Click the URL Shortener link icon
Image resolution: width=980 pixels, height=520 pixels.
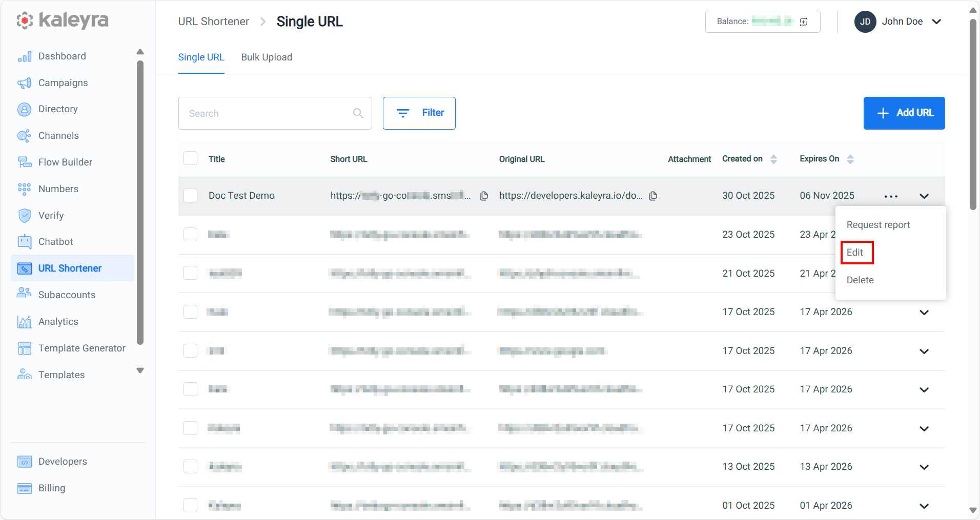(25, 268)
